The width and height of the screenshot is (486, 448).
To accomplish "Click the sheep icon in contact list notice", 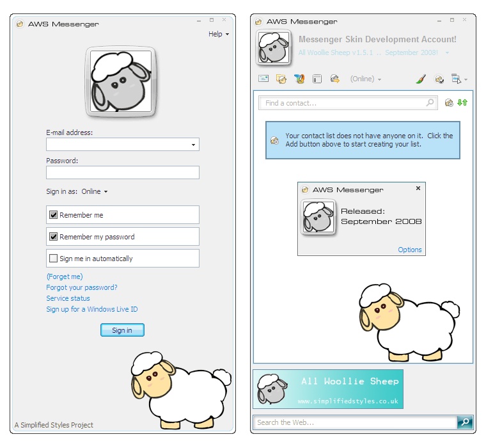I will pos(274,141).
